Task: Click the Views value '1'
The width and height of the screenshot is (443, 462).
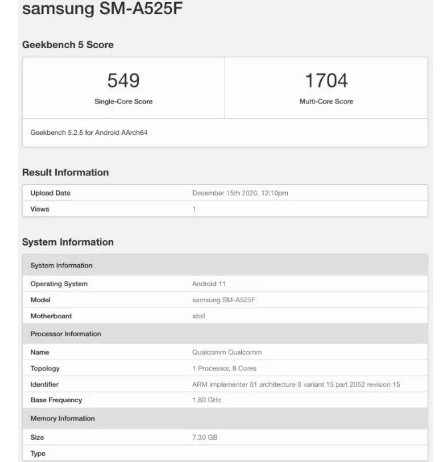Action: tap(194, 209)
